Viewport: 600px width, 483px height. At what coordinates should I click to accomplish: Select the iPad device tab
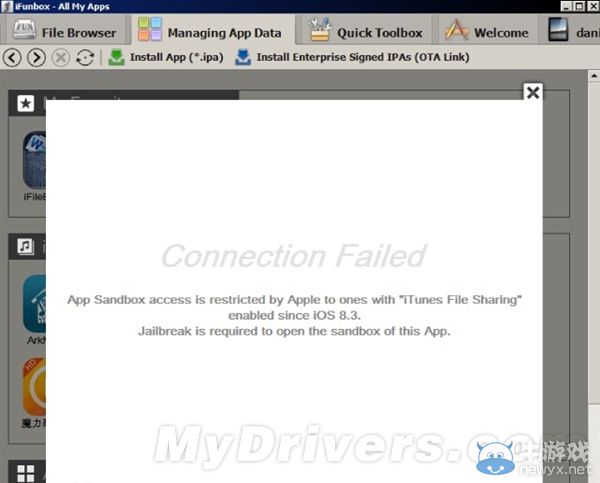(x=570, y=31)
